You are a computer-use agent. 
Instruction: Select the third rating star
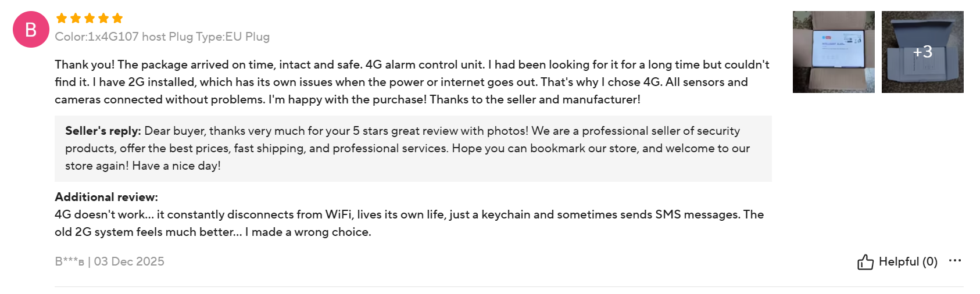coord(90,18)
